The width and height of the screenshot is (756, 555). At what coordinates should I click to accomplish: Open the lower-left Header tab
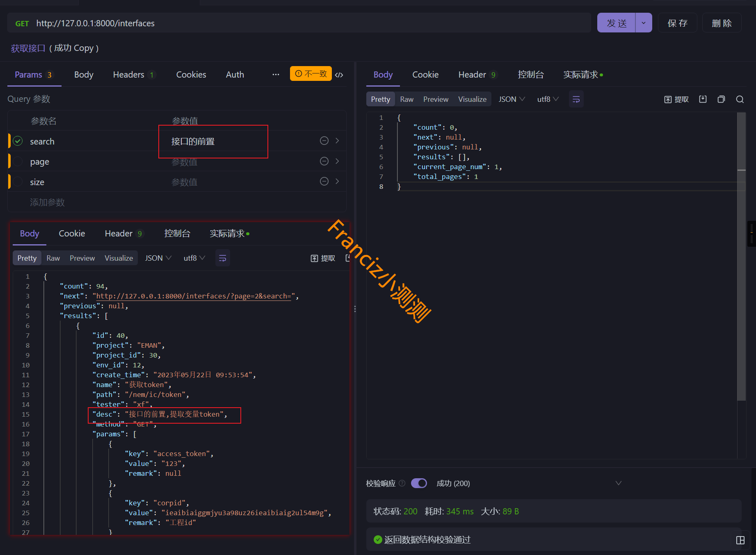pos(123,234)
